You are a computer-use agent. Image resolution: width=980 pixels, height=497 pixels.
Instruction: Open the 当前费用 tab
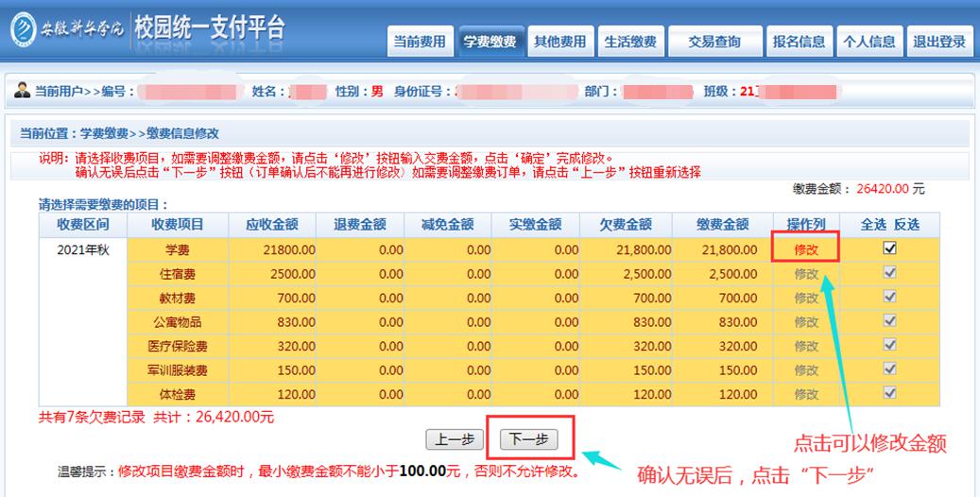point(419,42)
